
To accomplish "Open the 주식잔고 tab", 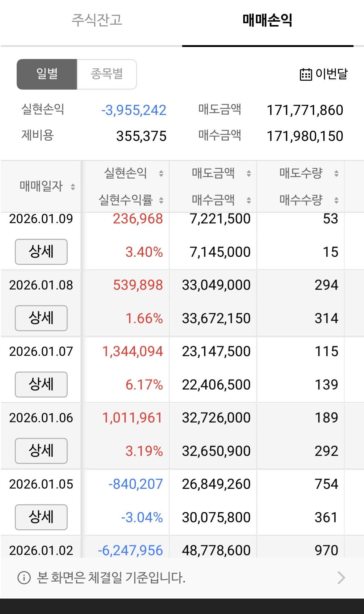I will [x=97, y=20].
